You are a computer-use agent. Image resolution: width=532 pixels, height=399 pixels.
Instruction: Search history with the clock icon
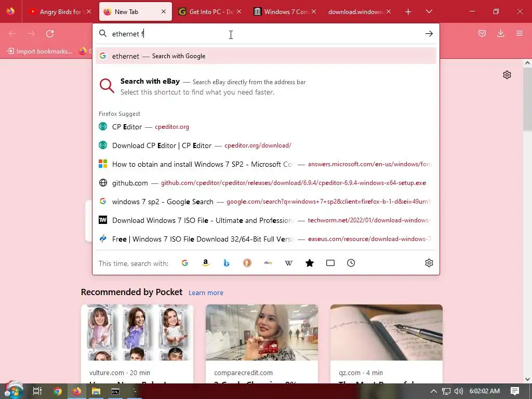[351, 263]
